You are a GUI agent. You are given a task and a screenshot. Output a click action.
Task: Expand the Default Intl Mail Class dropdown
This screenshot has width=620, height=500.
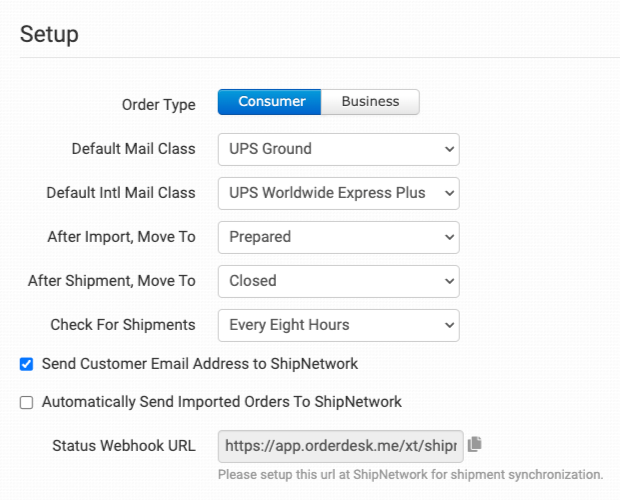tap(338, 193)
